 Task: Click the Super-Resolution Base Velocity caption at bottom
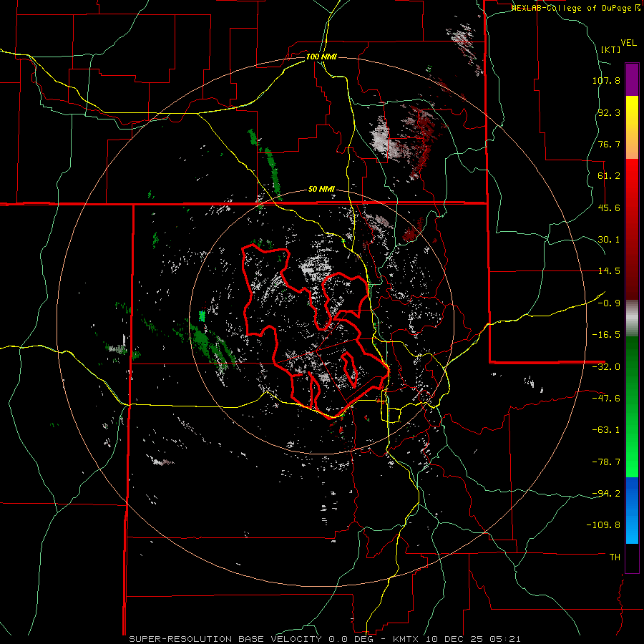pos(325,639)
